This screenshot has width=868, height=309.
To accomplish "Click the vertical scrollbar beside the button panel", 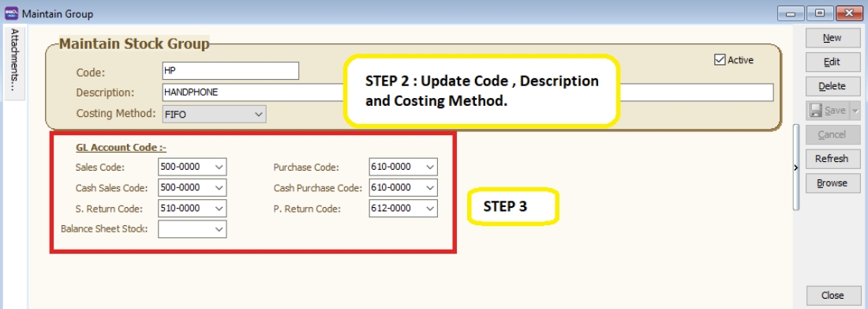I will [x=797, y=167].
